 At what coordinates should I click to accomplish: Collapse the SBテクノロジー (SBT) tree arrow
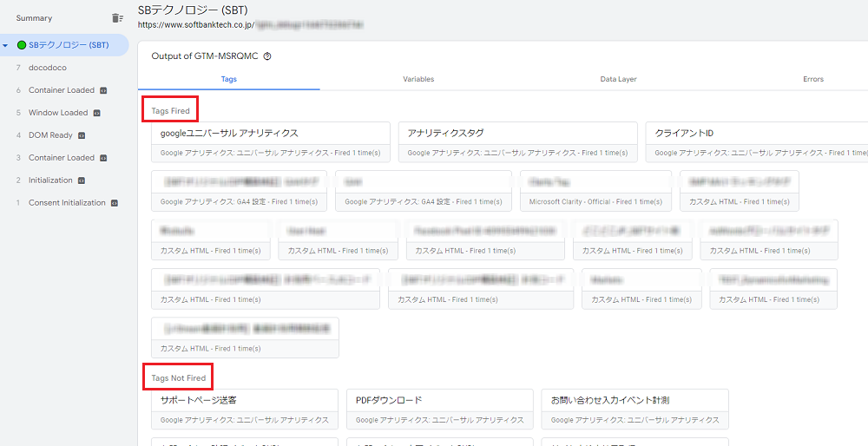5,45
